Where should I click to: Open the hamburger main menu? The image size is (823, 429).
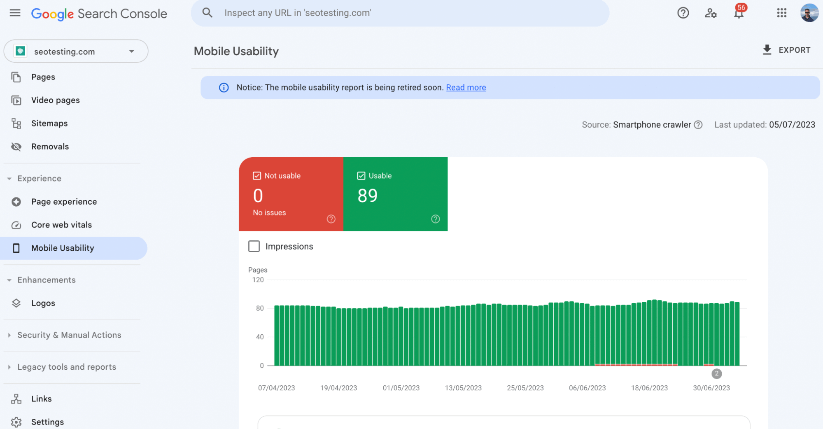coord(14,13)
